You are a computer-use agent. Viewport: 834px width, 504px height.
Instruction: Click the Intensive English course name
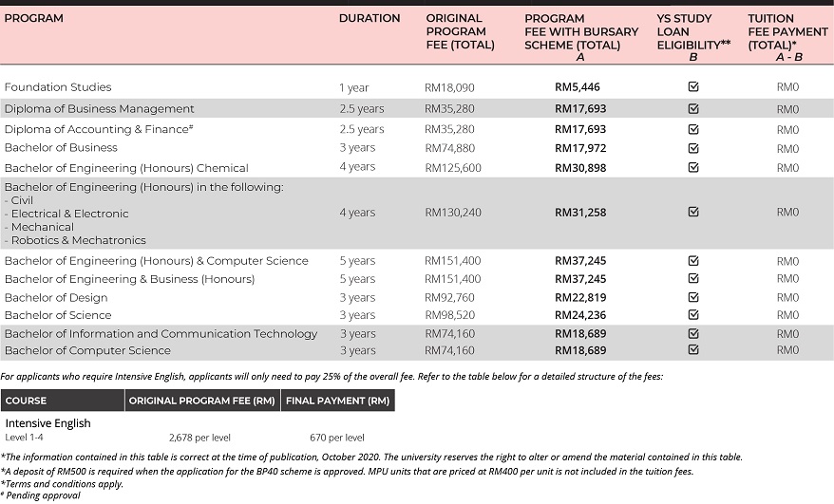point(47,423)
